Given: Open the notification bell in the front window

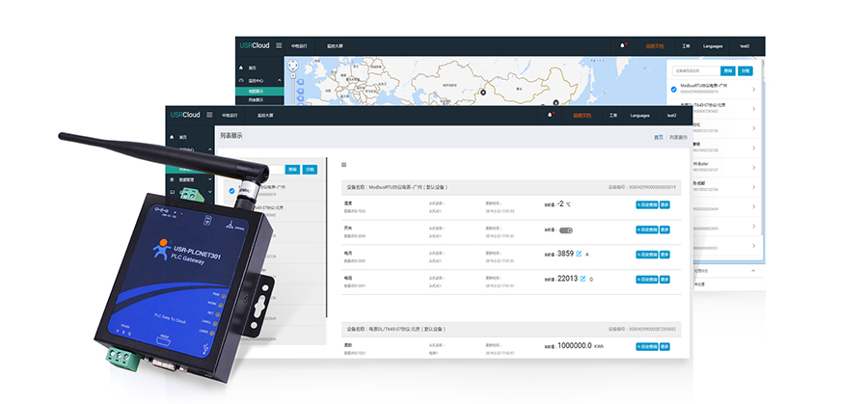Looking at the screenshot, I should (x=551, y=115).
